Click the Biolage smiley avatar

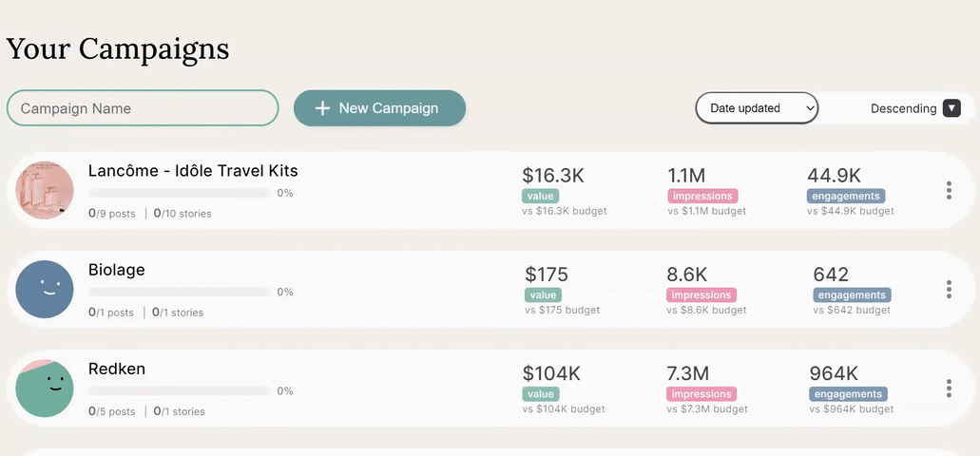[x=45, y=289]
